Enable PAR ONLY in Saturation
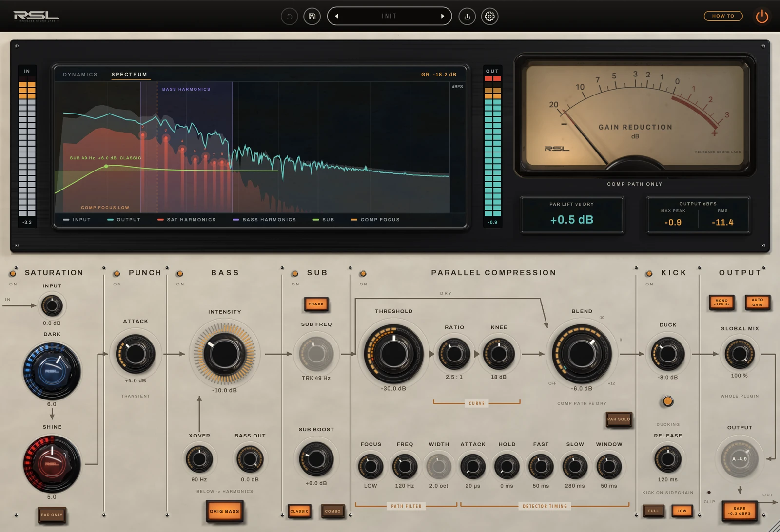The width and height of the screenshot is (780, 532). (x=52, y=515)
